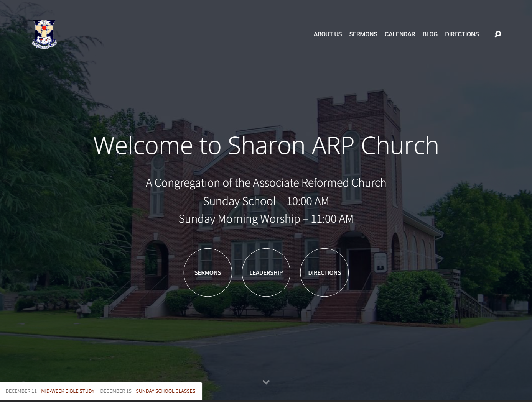This screenshot has height=402, width=532.
Task: Click the scroll-down chevron arrow
Action: pyautogui.click(x=266, y=382)
